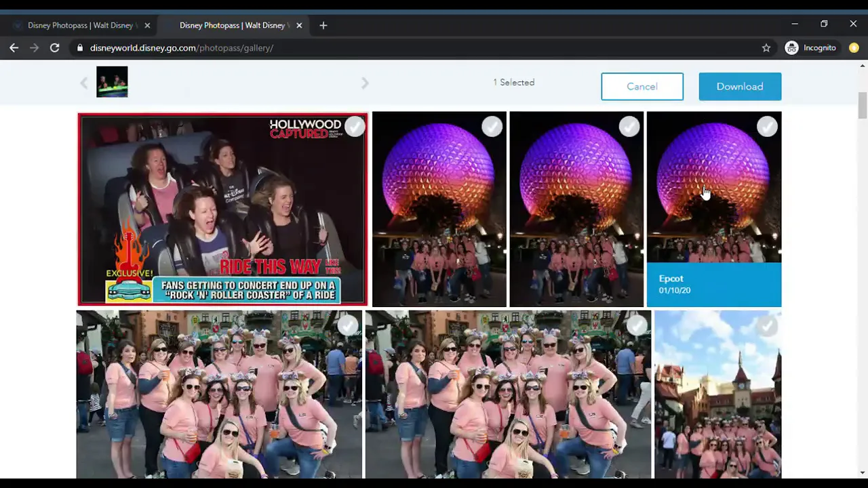Open a new browser tab
The width and height of the screenshot is (868, 488).
pos(323,25)
